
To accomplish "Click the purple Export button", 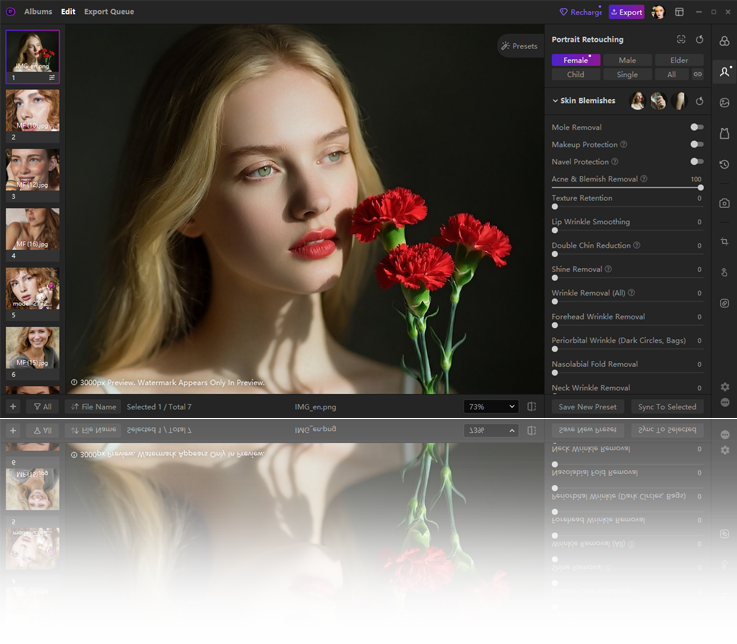I will (x=627, y=12).
